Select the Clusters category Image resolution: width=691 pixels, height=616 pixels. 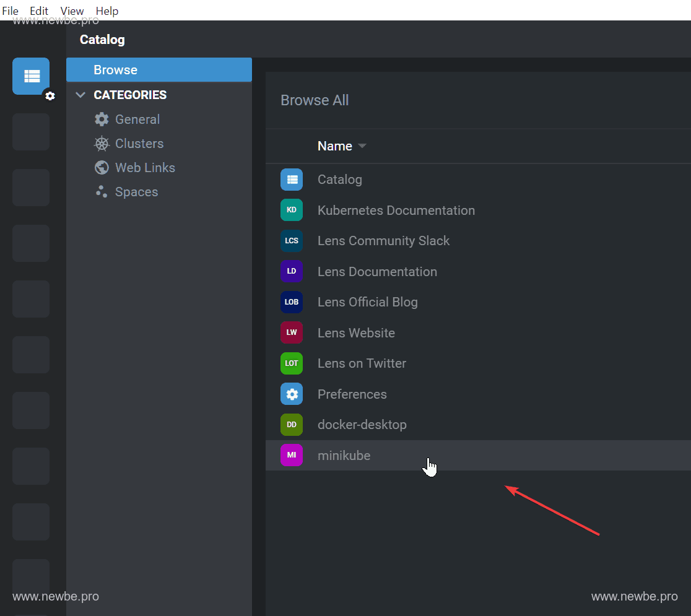[139, 144]
